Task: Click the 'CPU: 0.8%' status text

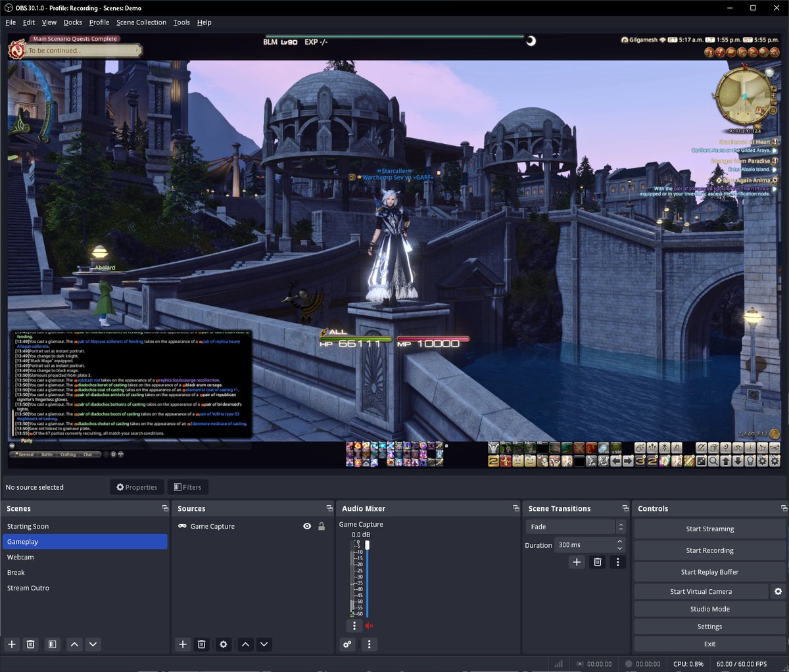Action: coord(688,664)
